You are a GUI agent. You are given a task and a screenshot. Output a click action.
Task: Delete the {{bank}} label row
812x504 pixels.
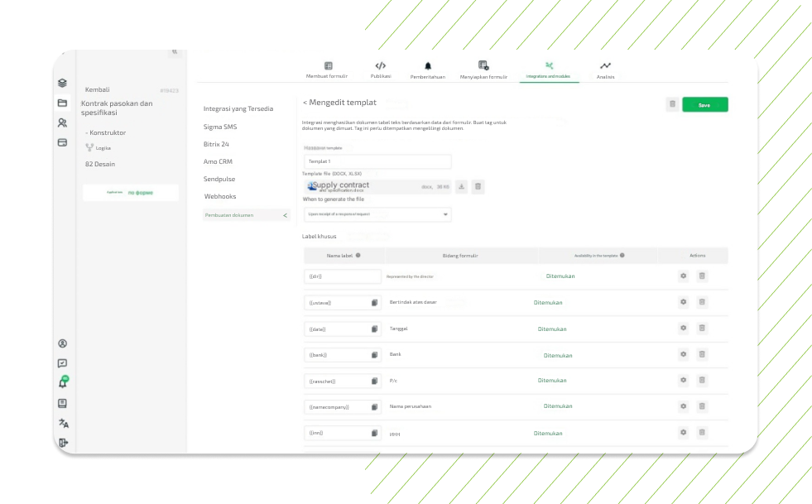[702, 355]
